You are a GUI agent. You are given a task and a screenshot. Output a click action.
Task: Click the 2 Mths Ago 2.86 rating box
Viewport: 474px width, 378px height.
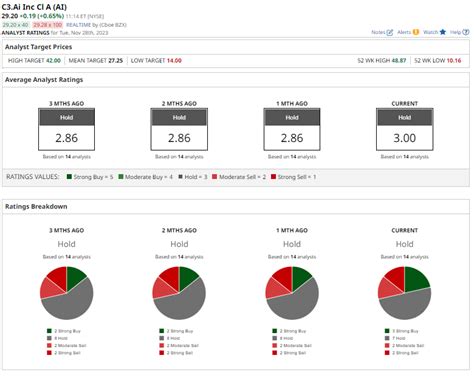point(179,129)
